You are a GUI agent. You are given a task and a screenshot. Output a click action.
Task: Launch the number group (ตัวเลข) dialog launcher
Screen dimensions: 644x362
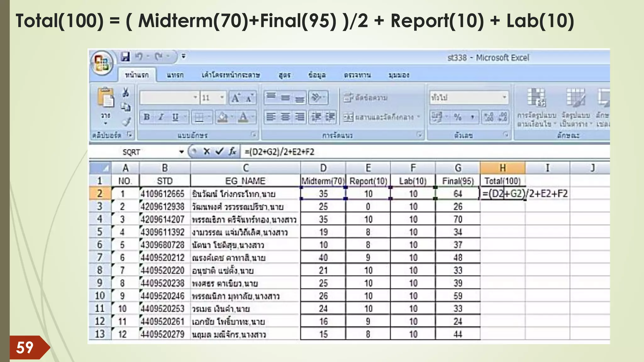506,135
